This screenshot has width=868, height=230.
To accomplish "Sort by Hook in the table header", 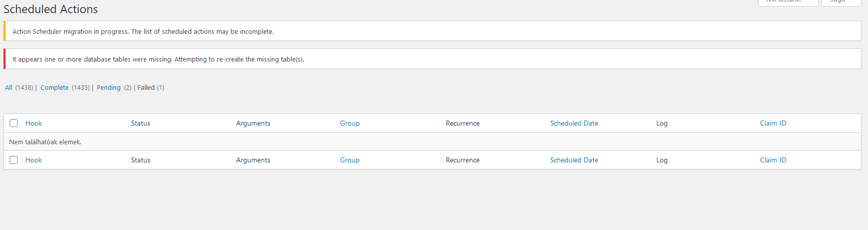I will 34,123.
